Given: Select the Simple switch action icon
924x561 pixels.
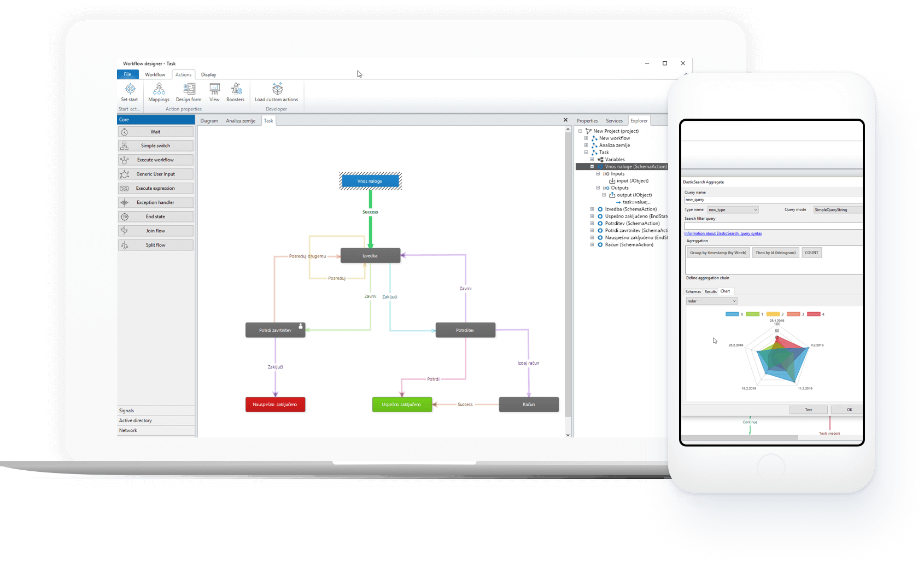Looking at the screenshot, I should 125,146.
